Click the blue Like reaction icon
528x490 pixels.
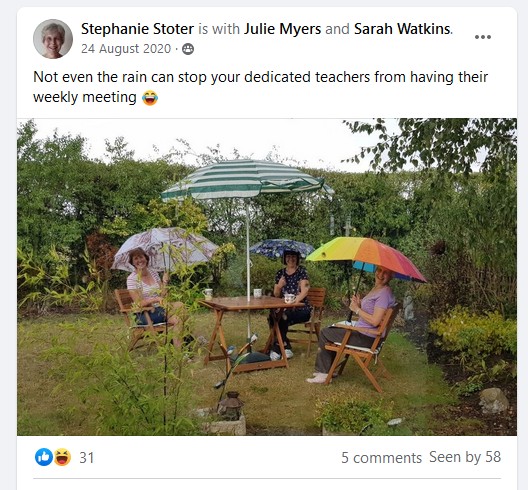[x=44, y=457]
